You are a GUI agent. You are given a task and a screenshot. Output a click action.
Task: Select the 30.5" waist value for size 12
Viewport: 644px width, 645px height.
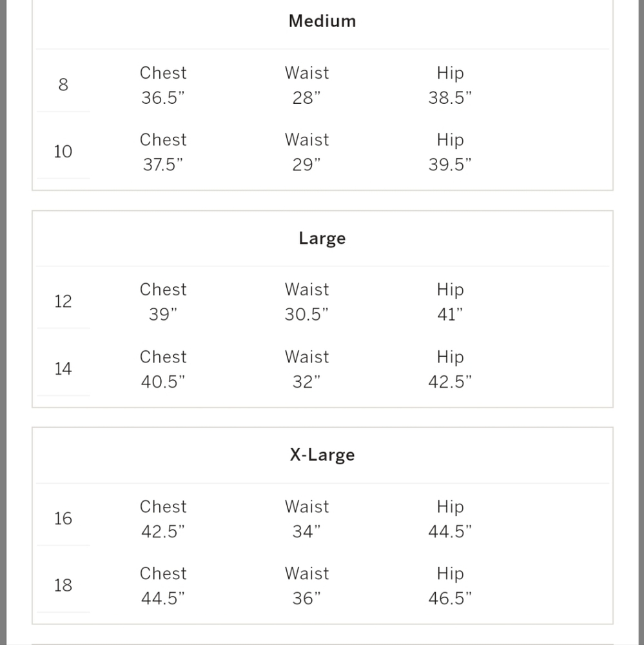point(306,314)
